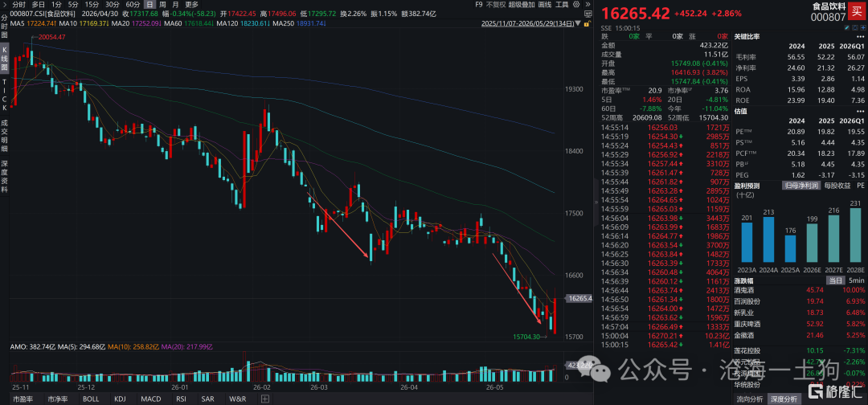Viewport: 868px width, 405px height.
Task: Add indicator with the plus icon
Action: click(265, 399)
